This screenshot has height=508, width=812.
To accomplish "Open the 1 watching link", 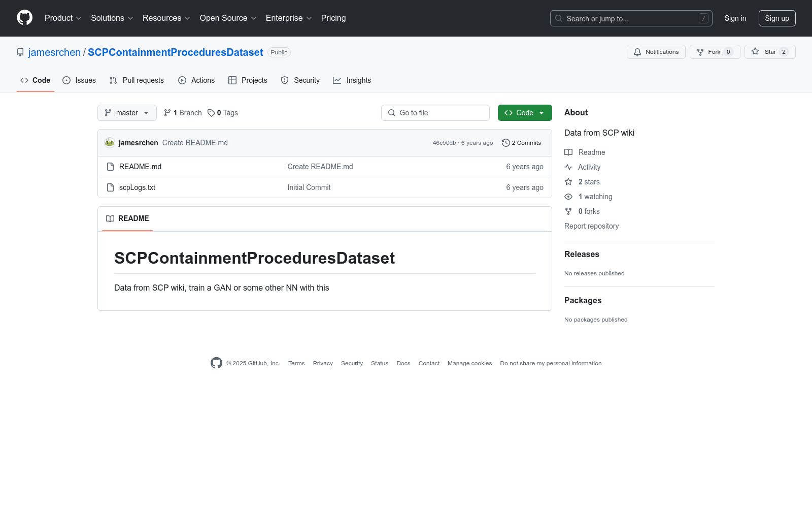I will (588, 197).
